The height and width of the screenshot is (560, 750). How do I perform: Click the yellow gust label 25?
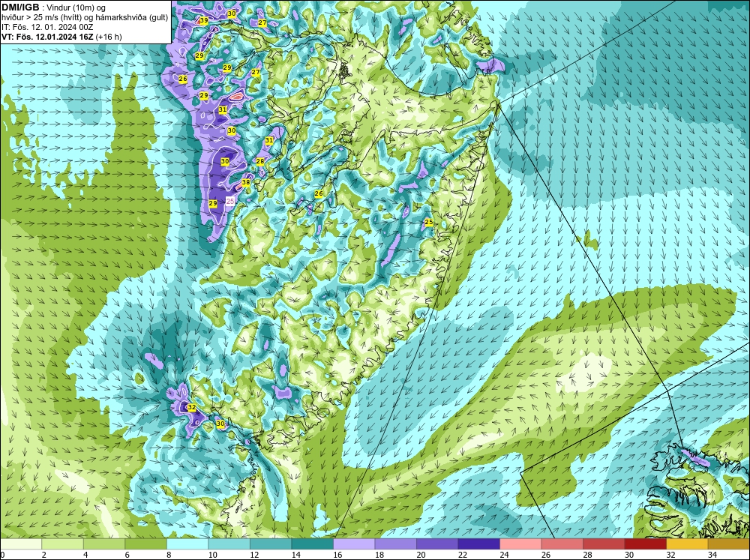(x=428, y=223)
